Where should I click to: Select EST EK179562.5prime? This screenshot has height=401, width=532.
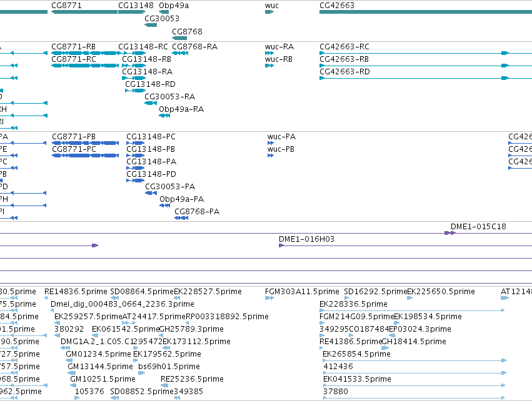click(x=167, y=354)
